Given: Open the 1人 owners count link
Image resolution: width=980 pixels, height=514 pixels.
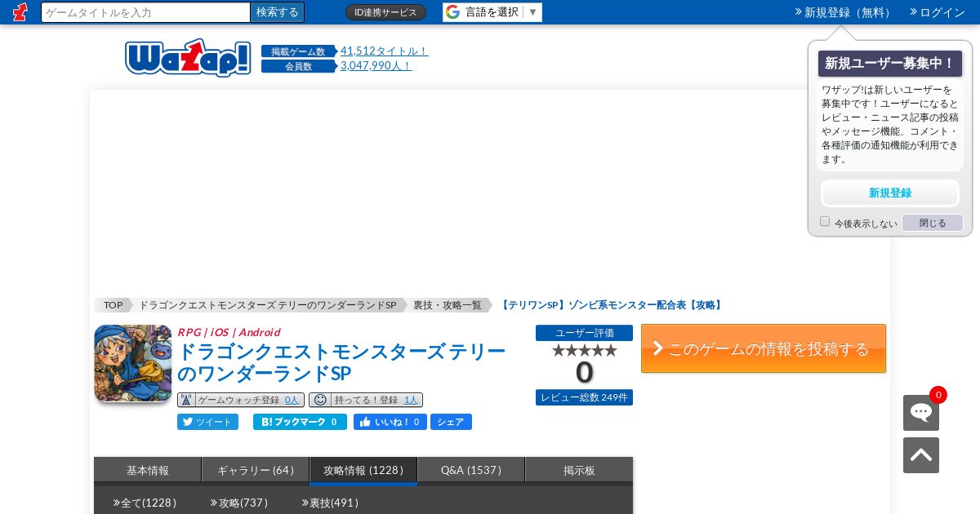Looking at the screenshot, I should tap(411, 400).
